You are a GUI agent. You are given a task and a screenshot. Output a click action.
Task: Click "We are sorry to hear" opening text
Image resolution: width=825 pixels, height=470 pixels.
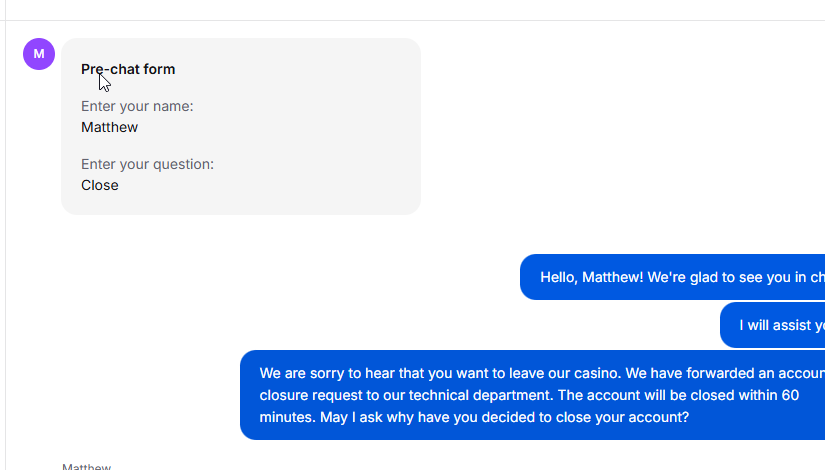pyautogui.click(x=326, y=373)
